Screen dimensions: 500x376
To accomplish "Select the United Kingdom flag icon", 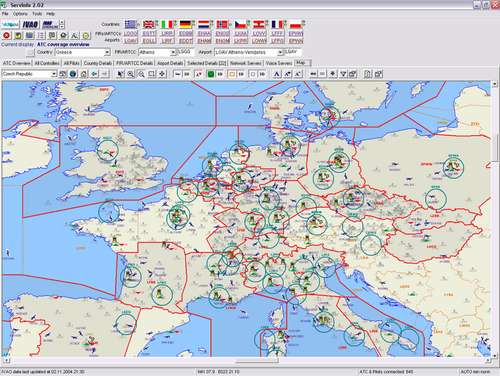I will (x=149, y=24).
